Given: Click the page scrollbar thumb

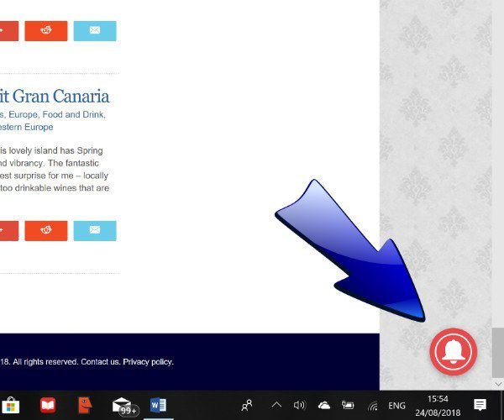Looking at the screenshot, I should (498, 353).
